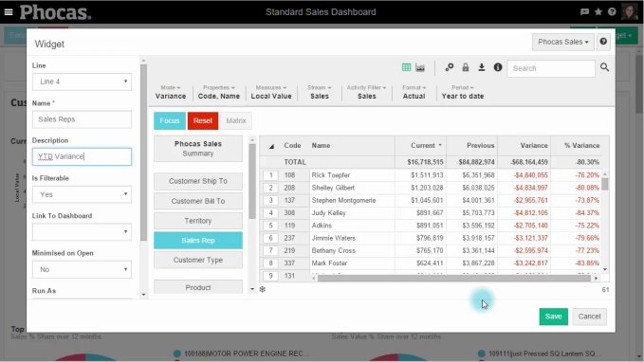This screenshot has height=362, width=644.
Task: Click the grid horizontal scrollbar
Action: click(454, 279)
